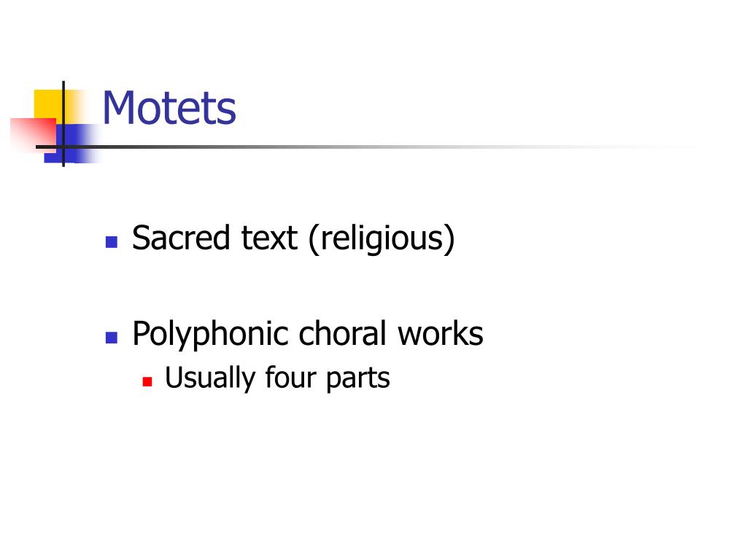Click the word "parts" in the sub-bullet

(358, 380)
